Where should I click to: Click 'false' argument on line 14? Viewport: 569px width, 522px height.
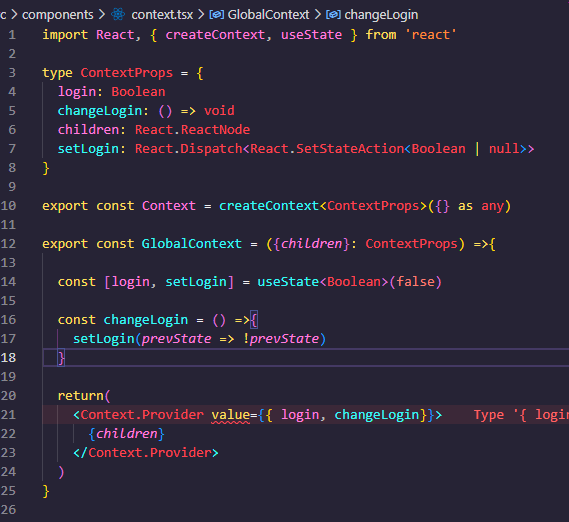tap(416, 282)
